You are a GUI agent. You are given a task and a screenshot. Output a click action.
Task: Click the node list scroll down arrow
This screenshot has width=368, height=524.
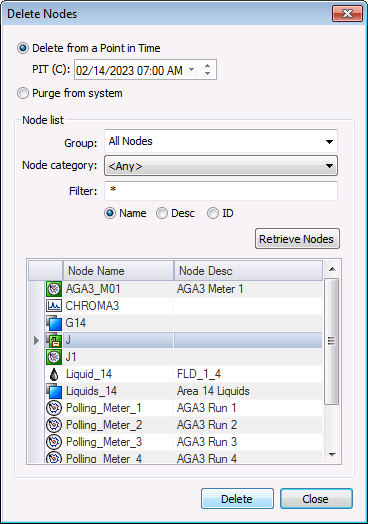[332, 454]
